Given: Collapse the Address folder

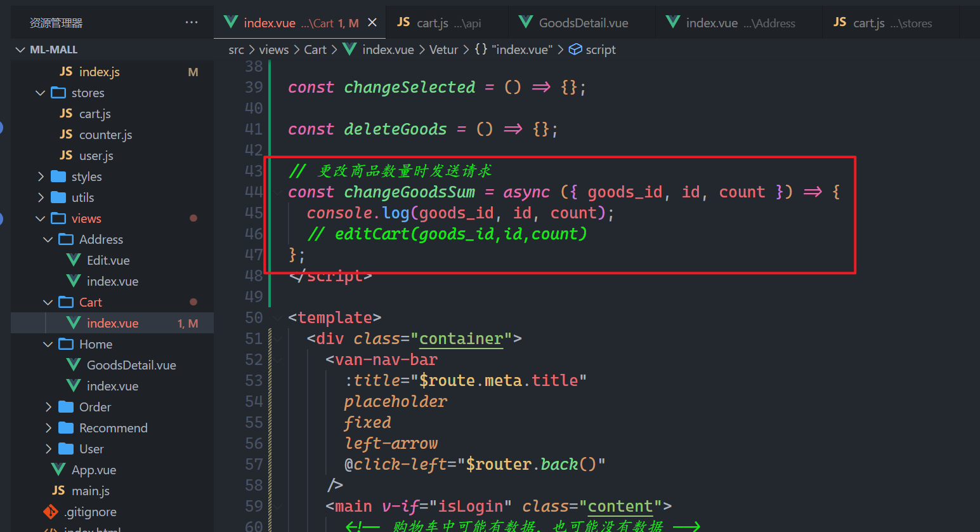Looking at the screenshot, I should pyautogui.click(x=48, y=239).
